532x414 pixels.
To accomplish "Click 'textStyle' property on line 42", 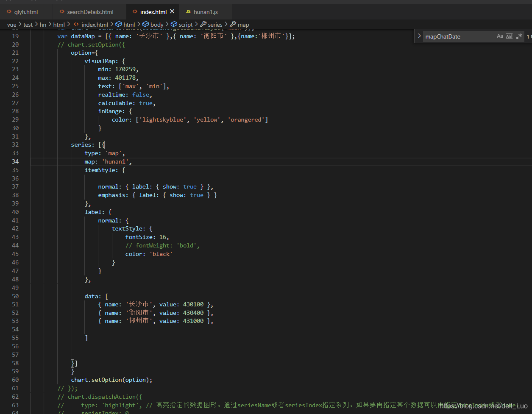I will 127,228.
